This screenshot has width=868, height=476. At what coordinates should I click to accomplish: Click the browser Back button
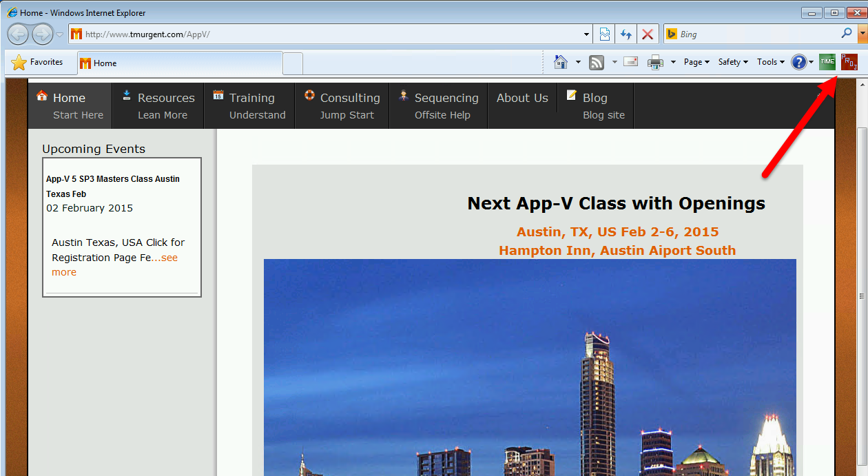[x=18, y=34]
